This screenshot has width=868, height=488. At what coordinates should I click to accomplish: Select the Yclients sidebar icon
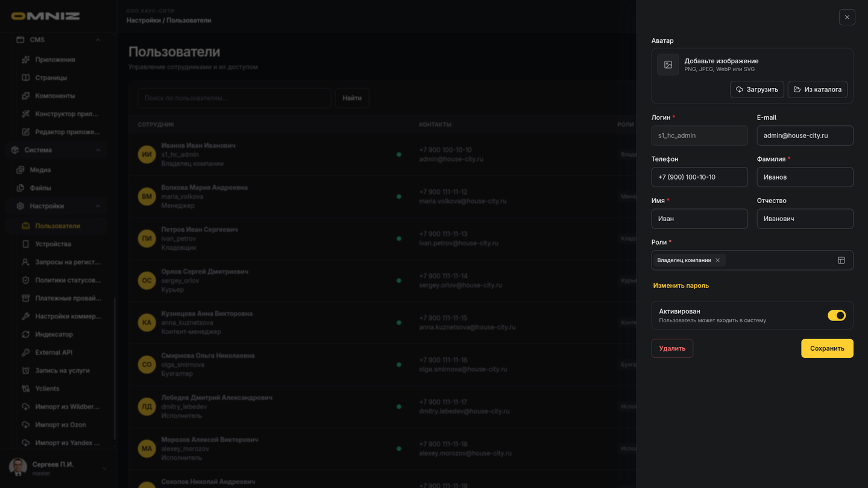pos(25,389)
